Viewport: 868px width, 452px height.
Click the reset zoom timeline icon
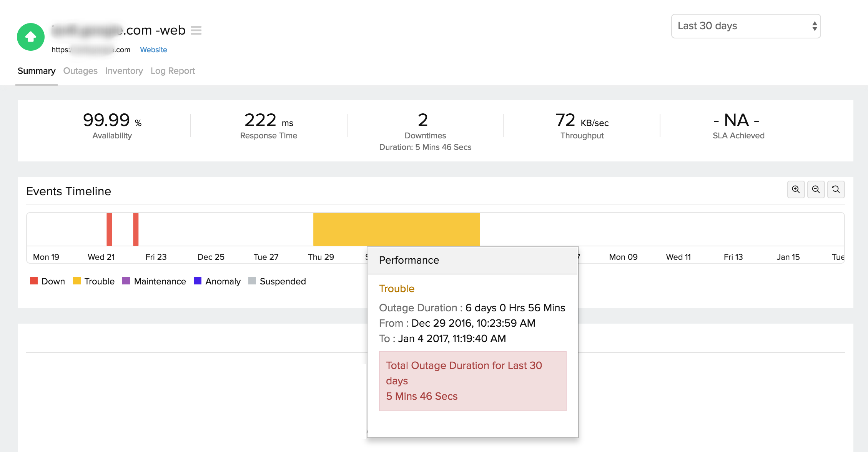836,189
